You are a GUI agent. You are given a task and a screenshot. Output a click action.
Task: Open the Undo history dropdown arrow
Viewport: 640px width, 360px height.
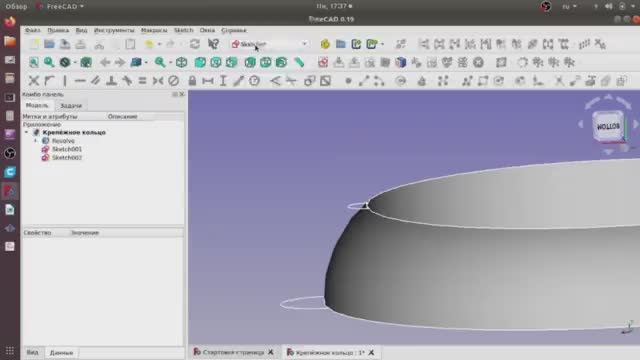click(x=160, y=44)
